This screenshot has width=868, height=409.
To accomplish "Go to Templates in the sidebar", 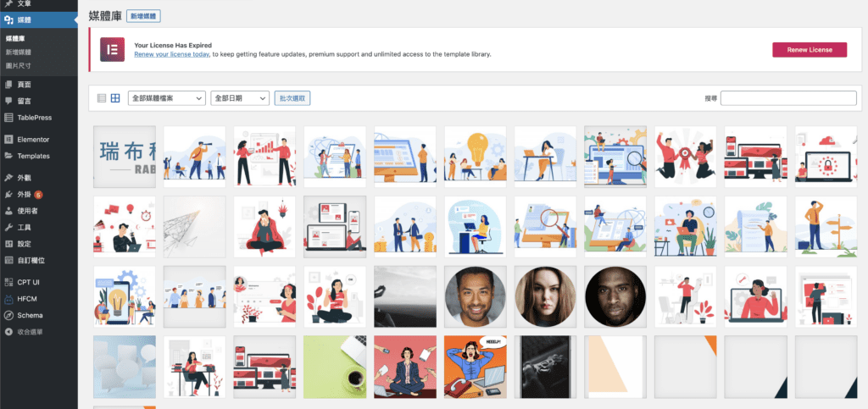I will tap(33, 156).
